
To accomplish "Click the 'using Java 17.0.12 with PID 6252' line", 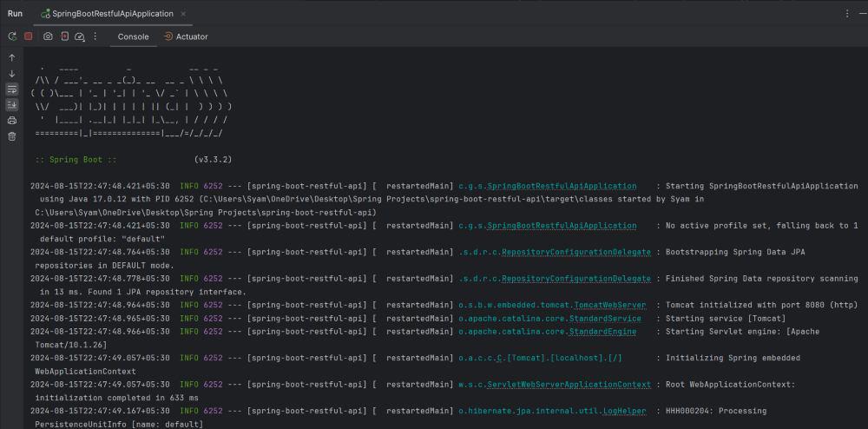I will (372, 199).
